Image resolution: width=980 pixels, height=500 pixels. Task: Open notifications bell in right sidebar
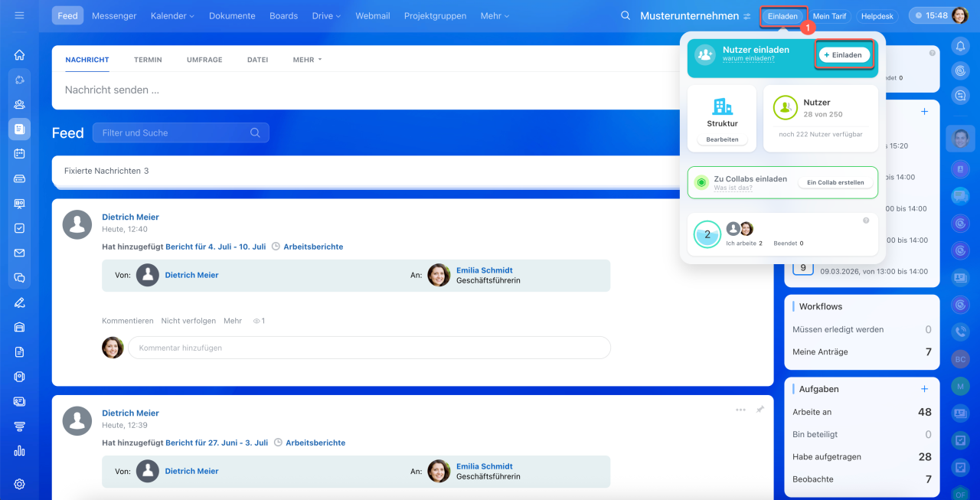[960, 46]
